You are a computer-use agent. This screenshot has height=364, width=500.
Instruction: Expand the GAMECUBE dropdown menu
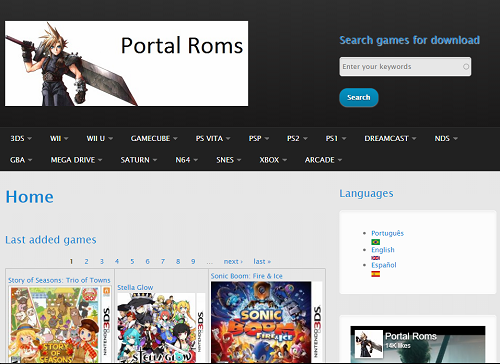point(154,138)
